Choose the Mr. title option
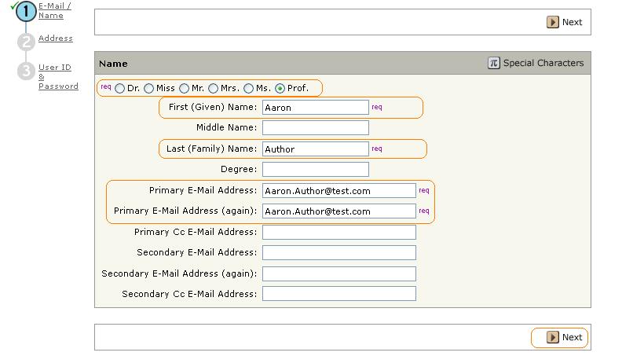Viewport: 644px width, 356px height. [x=184, y=89]
